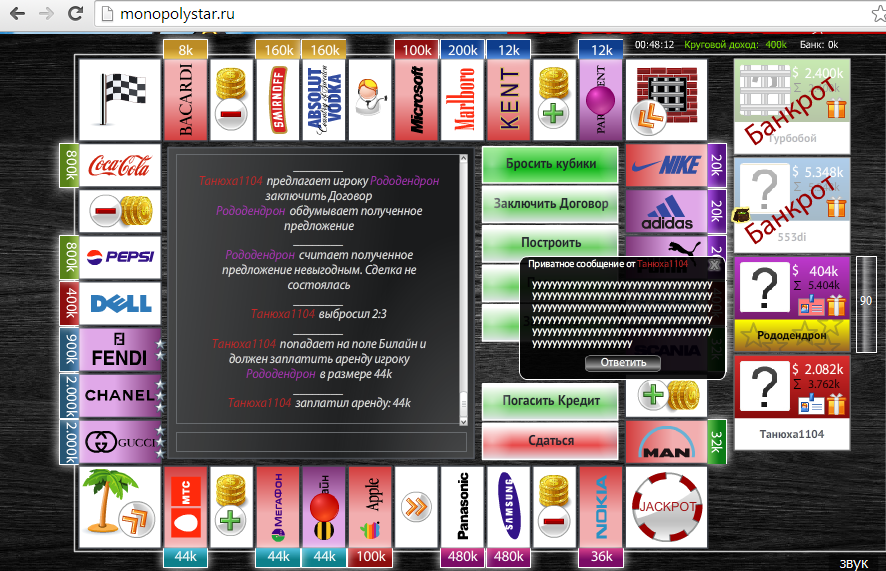Select the Fendi board tile
This screenshot has width=886, height=571.
120,350
